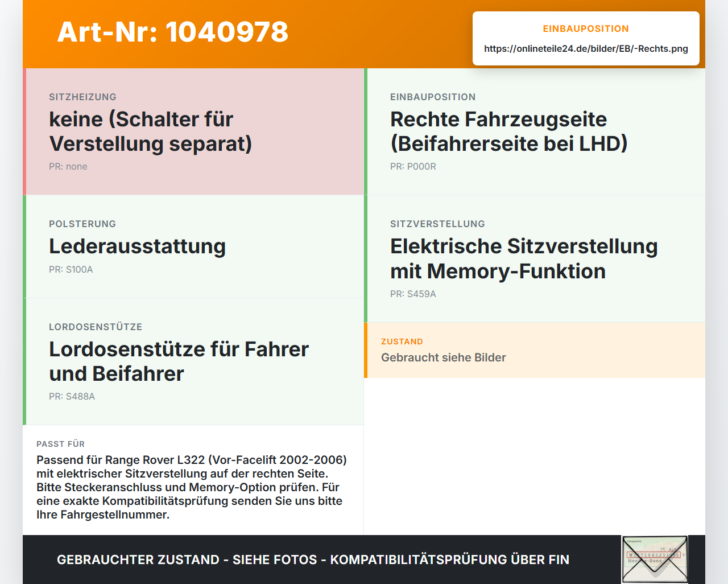Click the dark footer banner text
The height and width of the screenshot is (584, 728).
(313, 560)
